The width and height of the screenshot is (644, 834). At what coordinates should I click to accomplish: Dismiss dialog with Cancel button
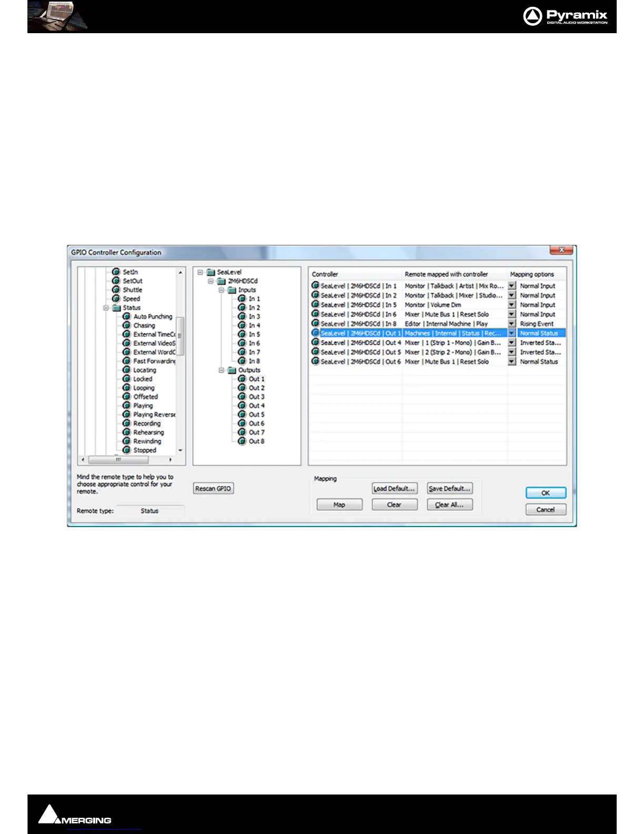pyautogui.click(x=546, y=510)
